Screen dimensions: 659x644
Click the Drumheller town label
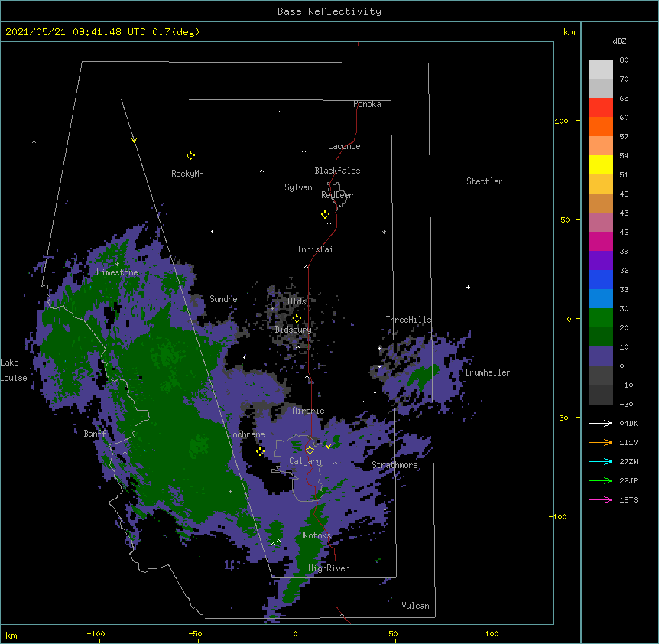488,372
